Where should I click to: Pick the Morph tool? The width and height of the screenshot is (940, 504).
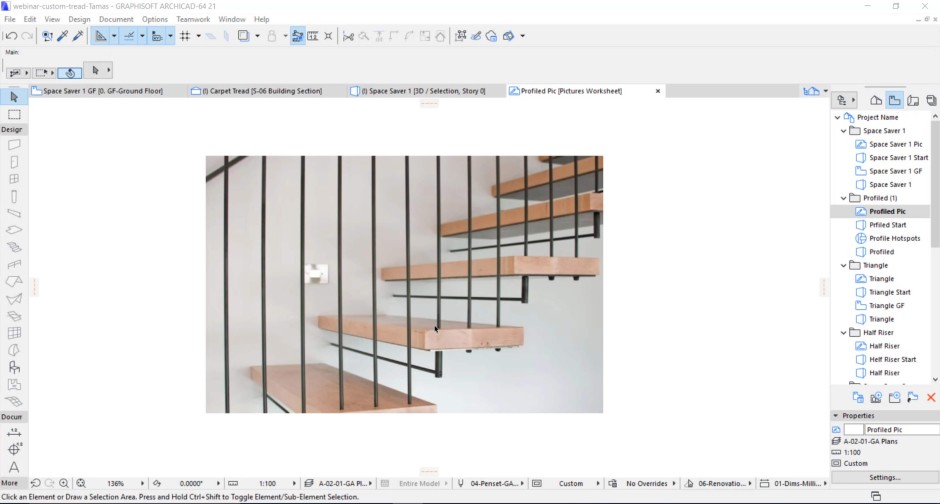[x=14, y=350]
